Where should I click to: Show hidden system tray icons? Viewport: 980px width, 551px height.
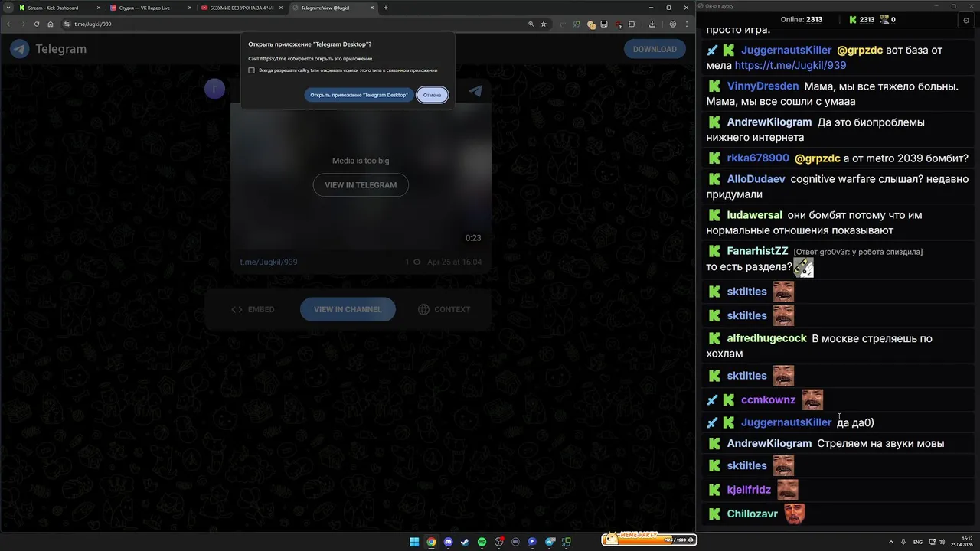890,542
